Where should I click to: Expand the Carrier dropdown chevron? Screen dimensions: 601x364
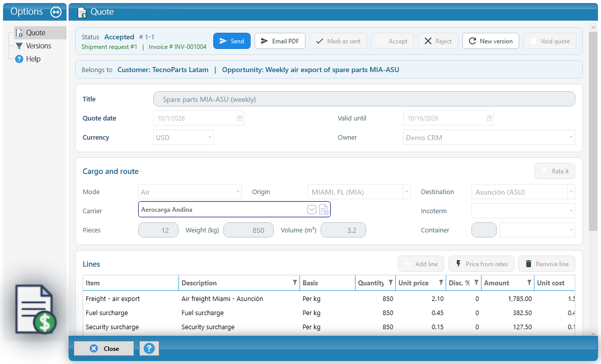(312, 210)
